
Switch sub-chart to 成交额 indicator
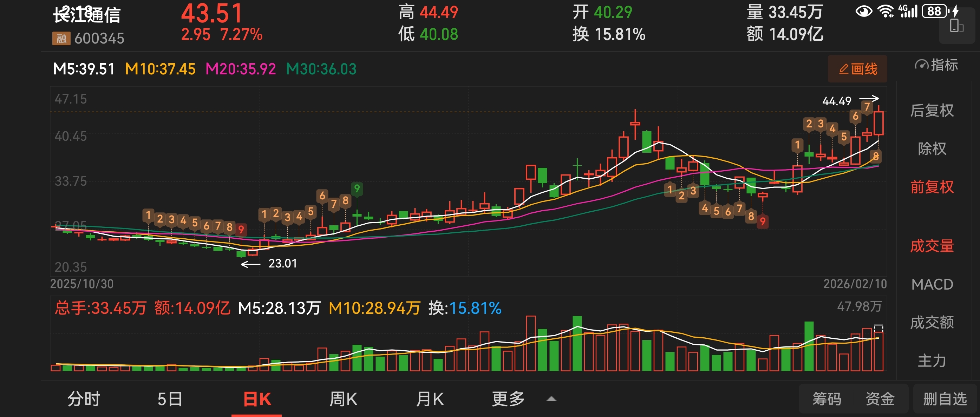click(932, 322)
